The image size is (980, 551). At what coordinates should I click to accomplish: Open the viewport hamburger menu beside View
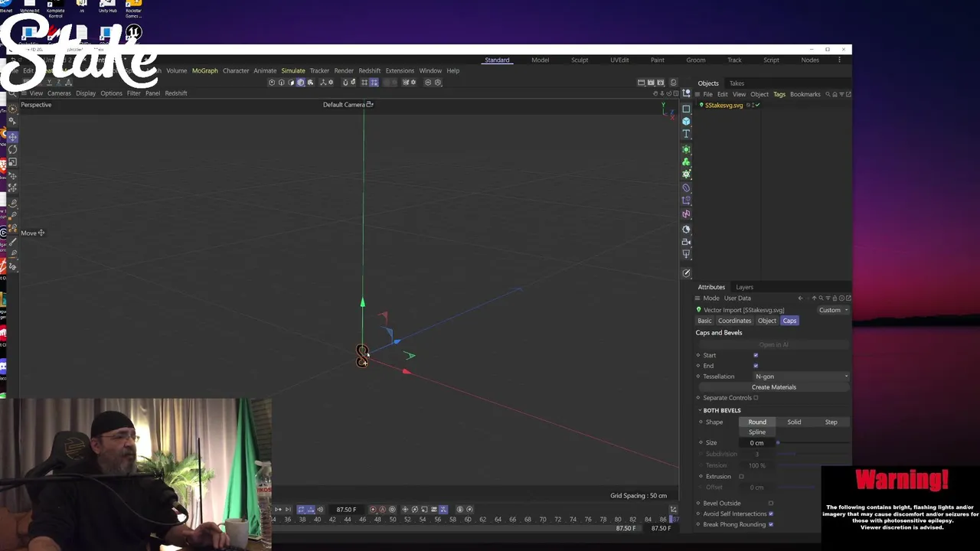(25, 93)
